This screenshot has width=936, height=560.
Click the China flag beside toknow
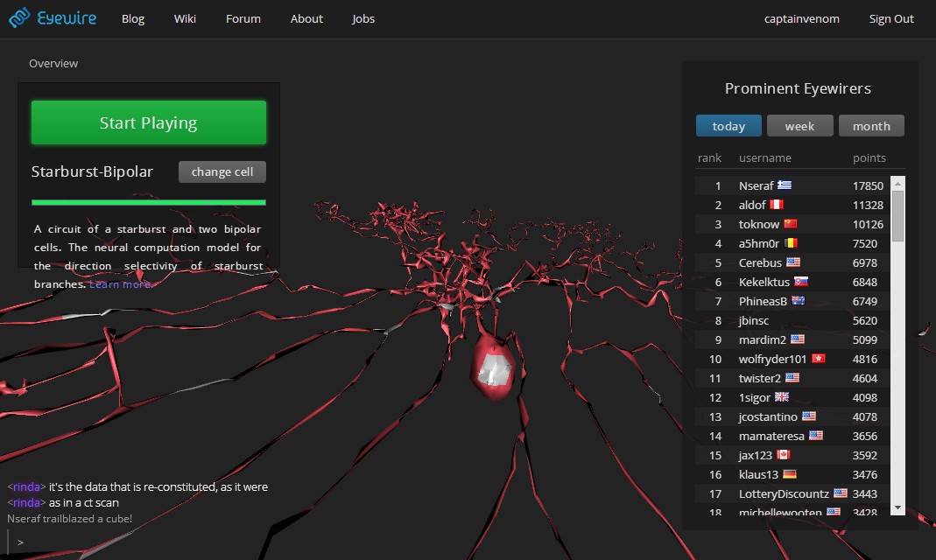[791, 224]
